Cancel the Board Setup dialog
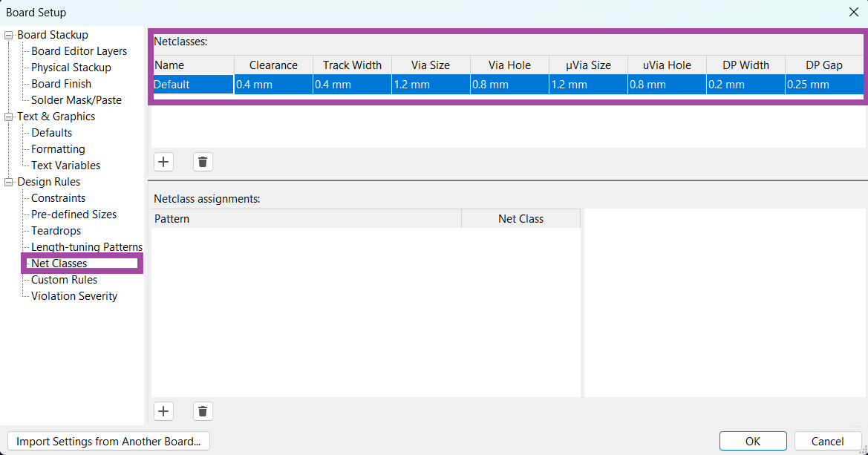Viewport: 868px width, 455px height. [827, 441]
